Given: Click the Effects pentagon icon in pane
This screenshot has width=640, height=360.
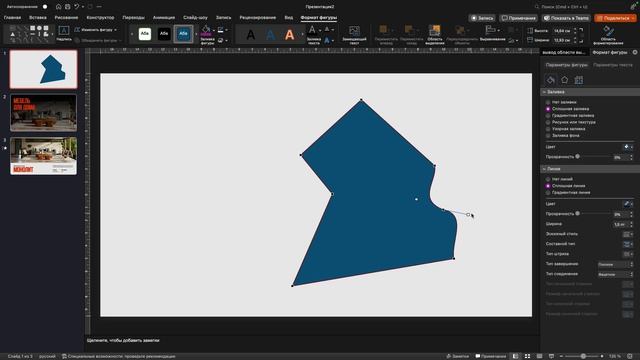Looking at the screenshot, I should [x=564, y=80].
